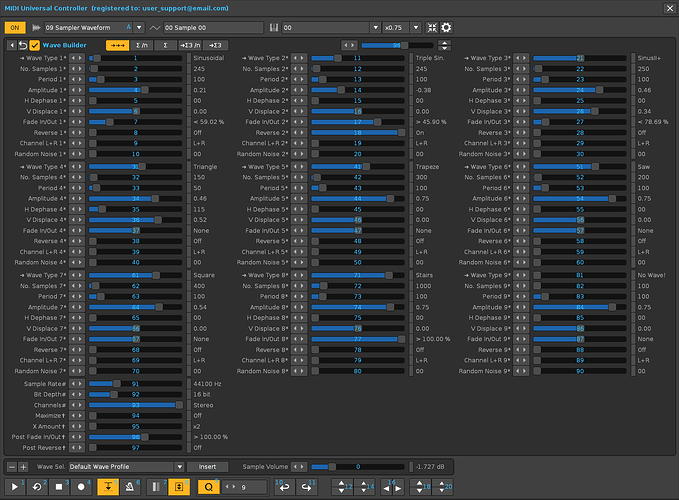Viewport: 679px width, 500px height.
Task: Click the collapse arrows icon beside the gear
Action: click(x=432, y=28)
